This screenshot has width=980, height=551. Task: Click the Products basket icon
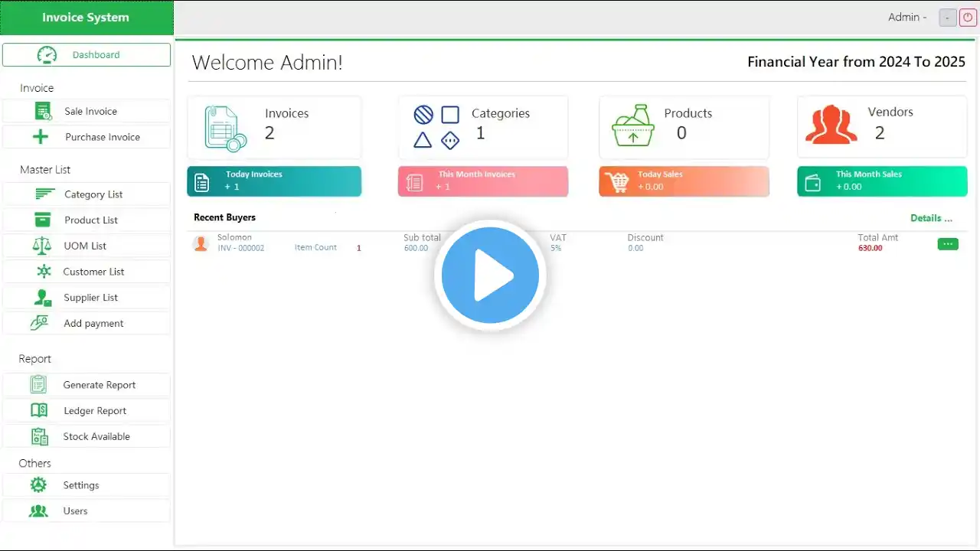coord(633,126)
